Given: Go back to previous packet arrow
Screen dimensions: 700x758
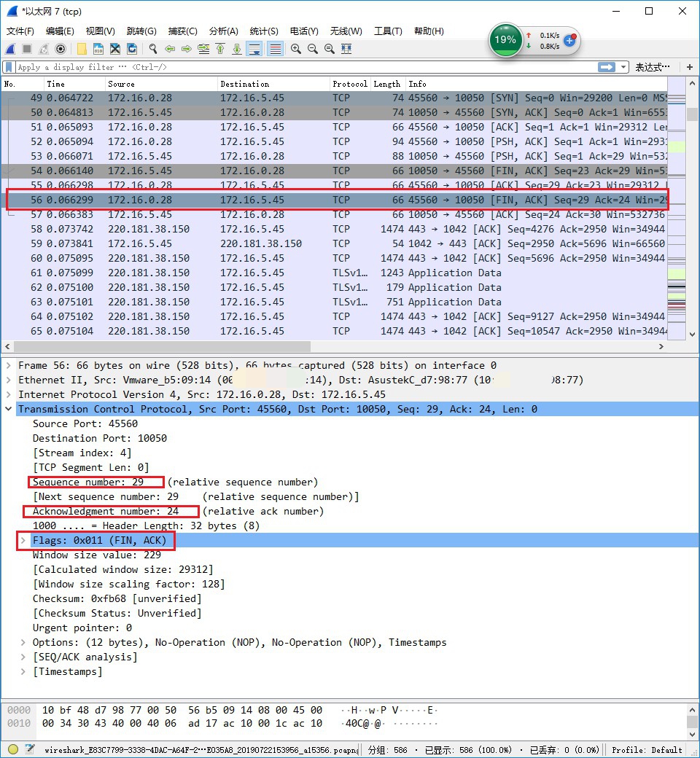Looking at the screenshot, I should 170,49.
